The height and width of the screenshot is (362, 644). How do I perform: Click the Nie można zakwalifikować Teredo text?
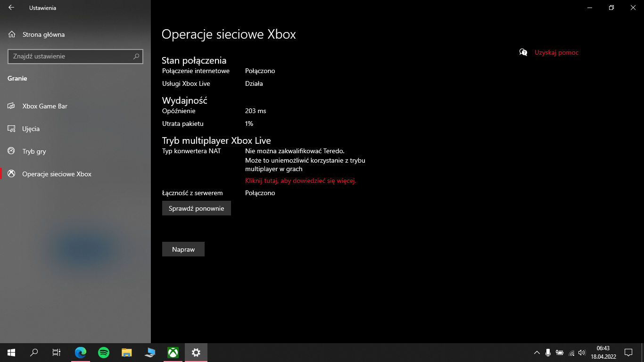[x=295, y=151]
